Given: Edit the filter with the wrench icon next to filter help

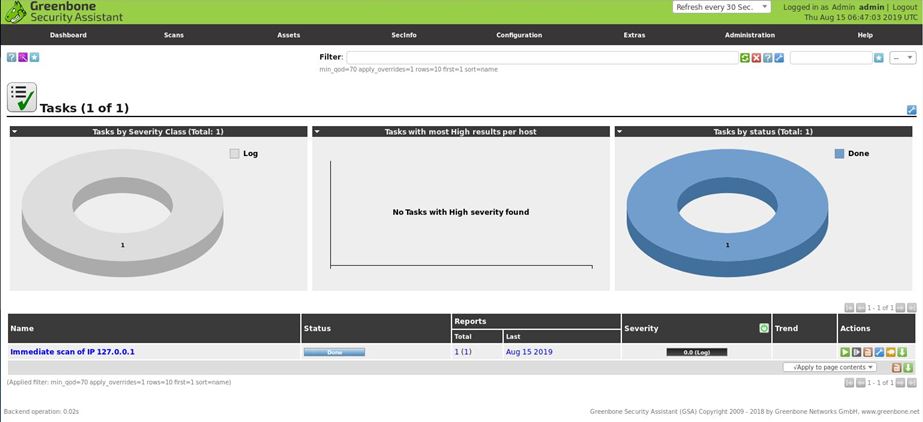Looking at the screenshot, I should tap(779, 58).
